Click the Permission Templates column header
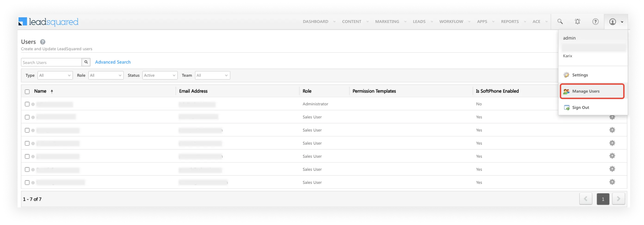The image size is (644, 225). 374,91
